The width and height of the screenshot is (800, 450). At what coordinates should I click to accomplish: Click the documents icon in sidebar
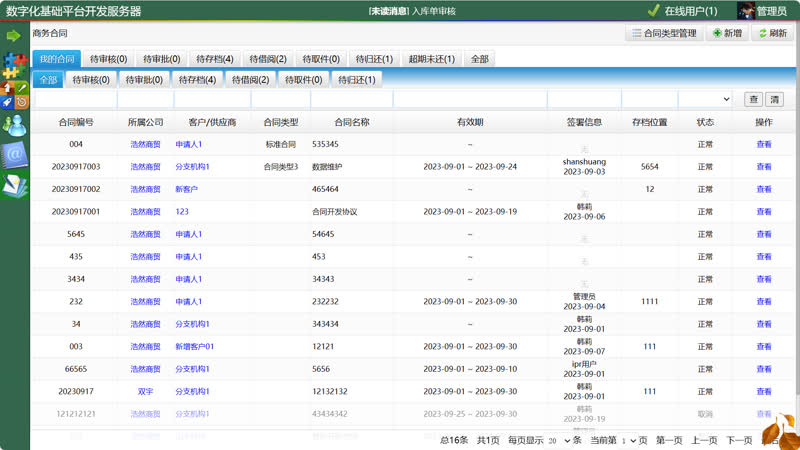pyautogui.click(x=14, y=185)
